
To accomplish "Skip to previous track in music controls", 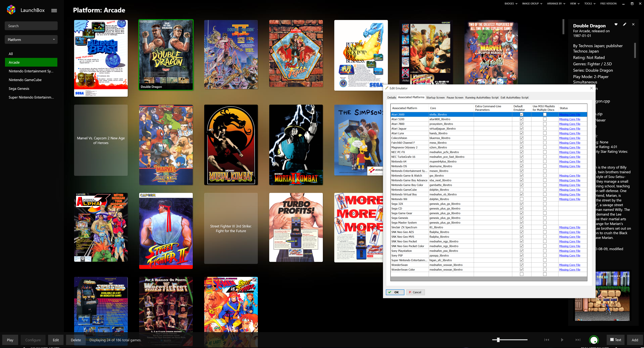I will (547, 340).
